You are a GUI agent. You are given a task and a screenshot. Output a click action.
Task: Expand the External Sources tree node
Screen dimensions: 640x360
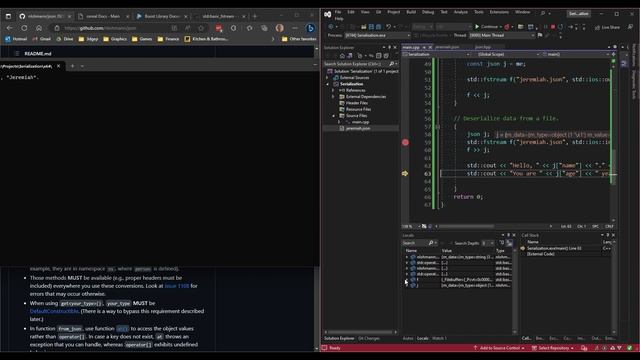pos(327,78)
